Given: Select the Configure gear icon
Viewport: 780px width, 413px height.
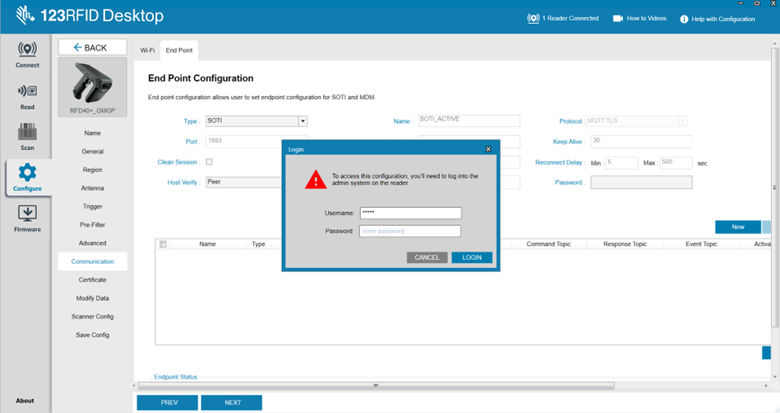Looking at the screenshot, I should point(27,172).
